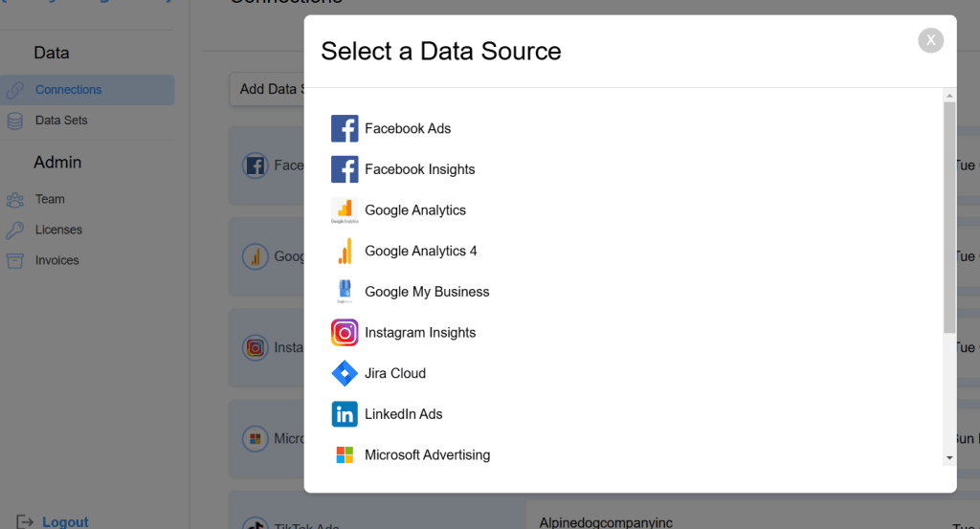Screen dimensions: 980x529
Task: Click the Instagram Insights camera icon
Action: (345, 333)
